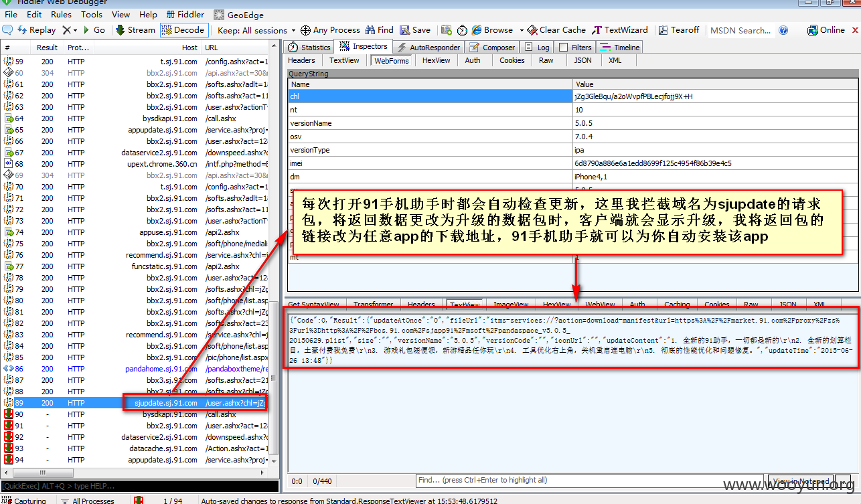The height and width of the screenshot is (504, 861).
Task: Click the Go resume button
Action: coord(94,30)
